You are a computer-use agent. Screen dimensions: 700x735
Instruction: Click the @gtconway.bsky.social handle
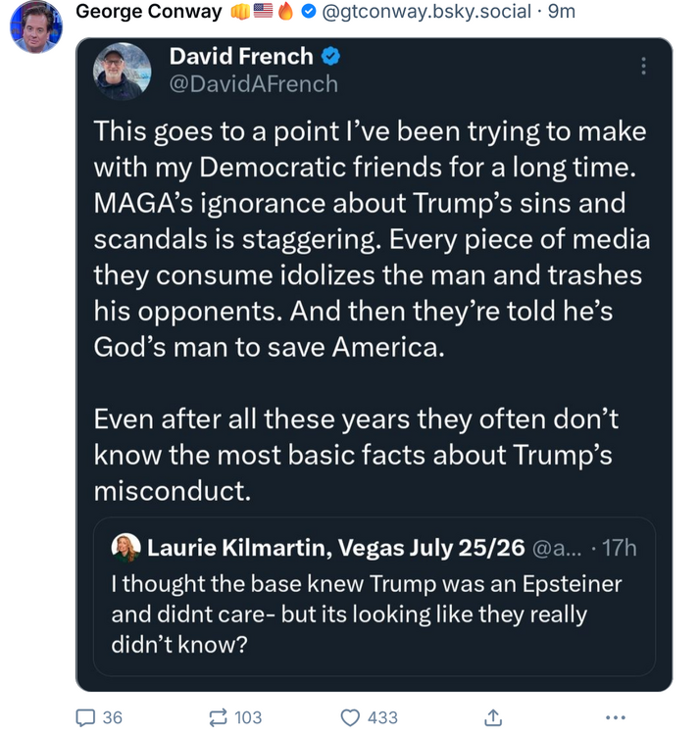point(428,13)
